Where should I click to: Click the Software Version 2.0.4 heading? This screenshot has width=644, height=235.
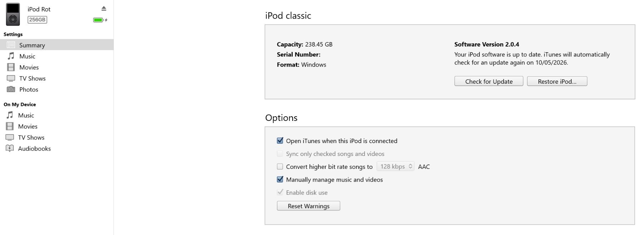coord(487,44)
